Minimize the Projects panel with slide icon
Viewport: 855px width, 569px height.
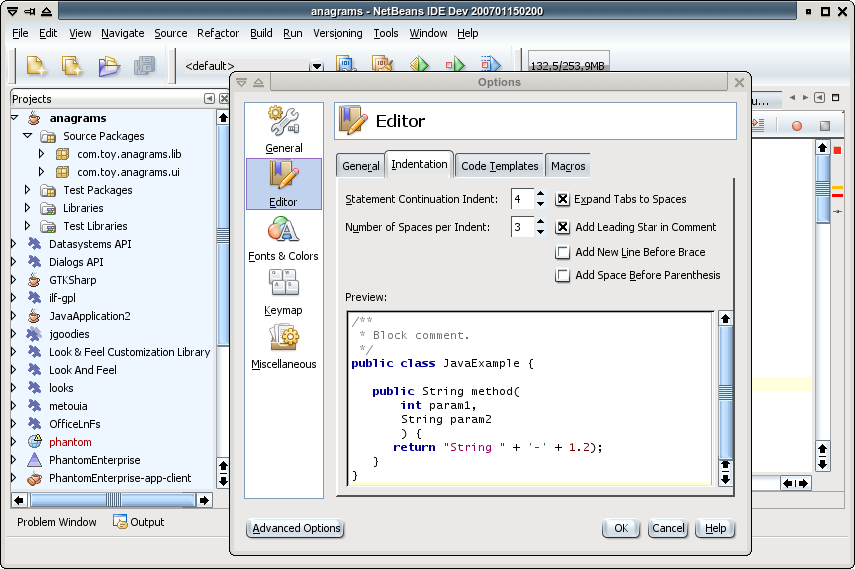209,99
